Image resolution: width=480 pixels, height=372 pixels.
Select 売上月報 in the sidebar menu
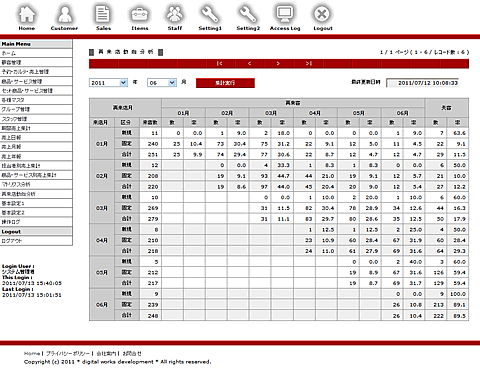pos(36,147)
